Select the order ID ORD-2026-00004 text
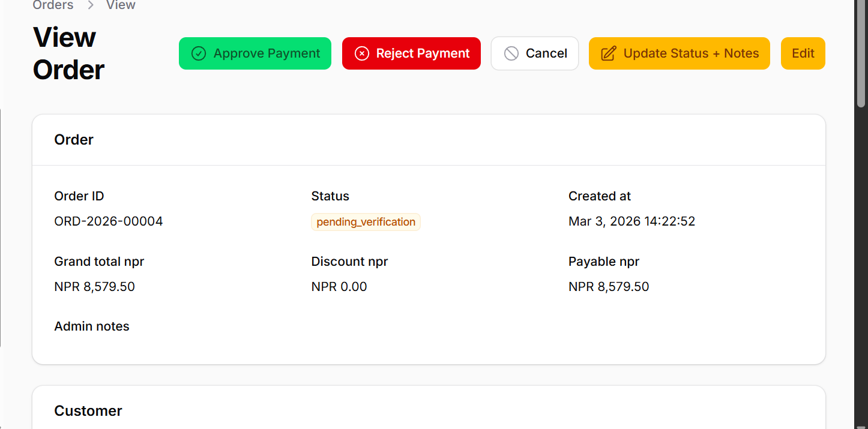868x429 pixels. point(109,221)
